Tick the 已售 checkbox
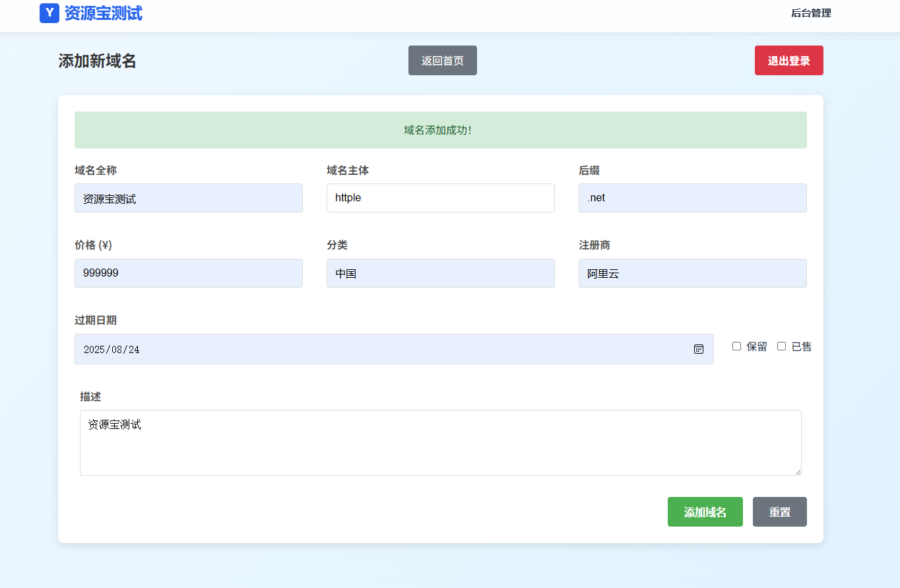This screenshot has width=900, height=588. pos(782,346)
